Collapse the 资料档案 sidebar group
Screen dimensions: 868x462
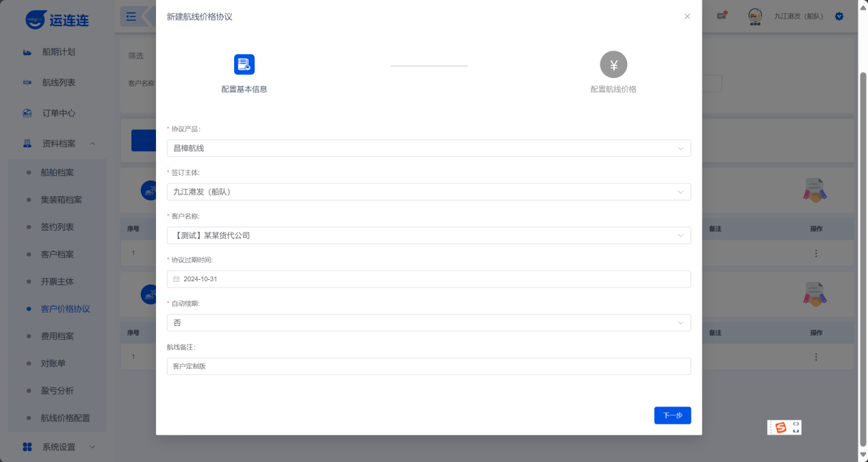(x=59, y=144)
